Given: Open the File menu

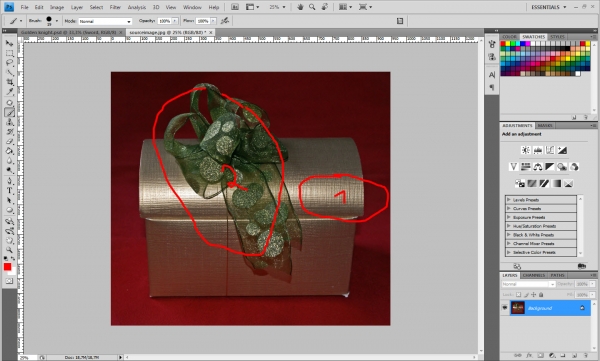Looking at the screenshot, I should [24, 7].
